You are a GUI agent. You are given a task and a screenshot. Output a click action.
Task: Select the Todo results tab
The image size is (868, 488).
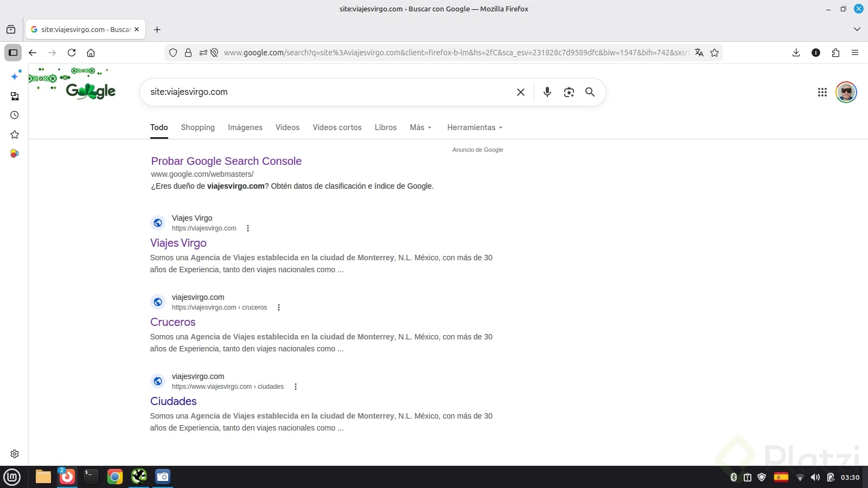159,127
